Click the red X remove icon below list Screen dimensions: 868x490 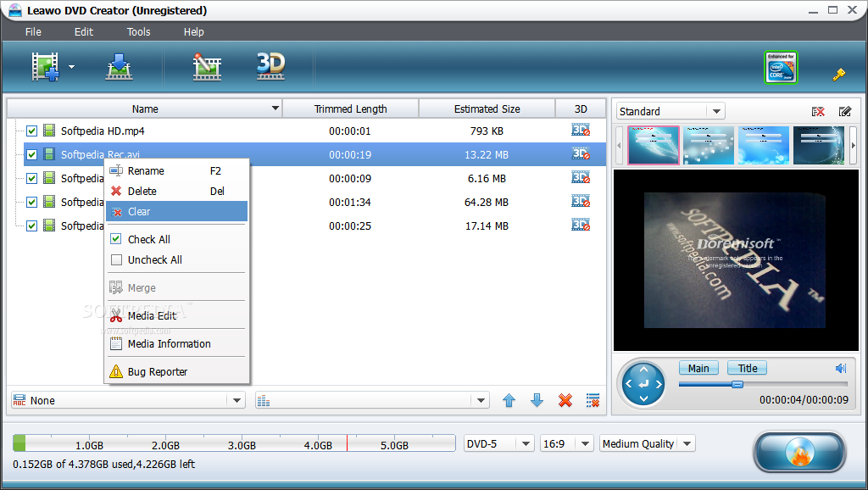pyautogui.click(x=565, y=400)
